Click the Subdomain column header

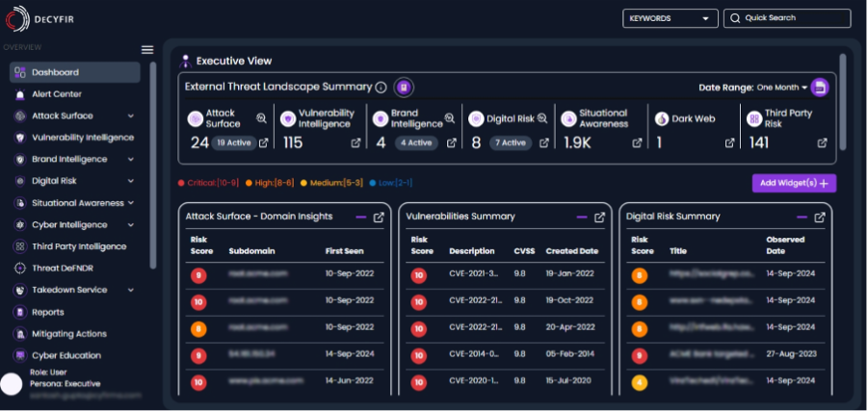[251, 251]
